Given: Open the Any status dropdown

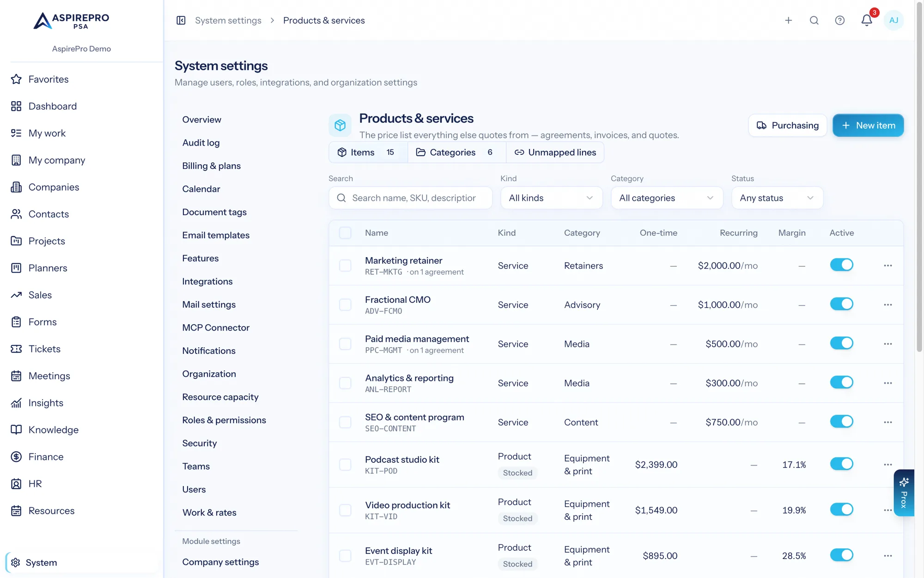Looking at the screenshot, I should point(777,198).
